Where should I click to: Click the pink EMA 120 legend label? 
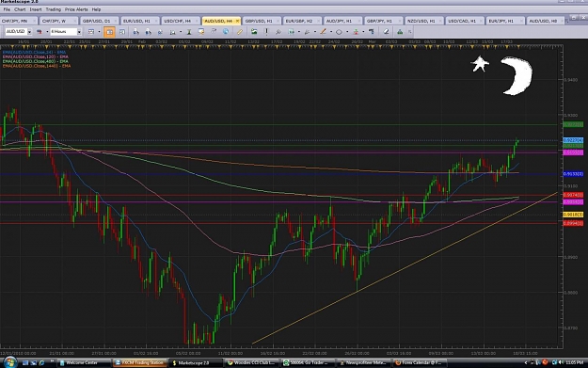[x=35, y=56]
